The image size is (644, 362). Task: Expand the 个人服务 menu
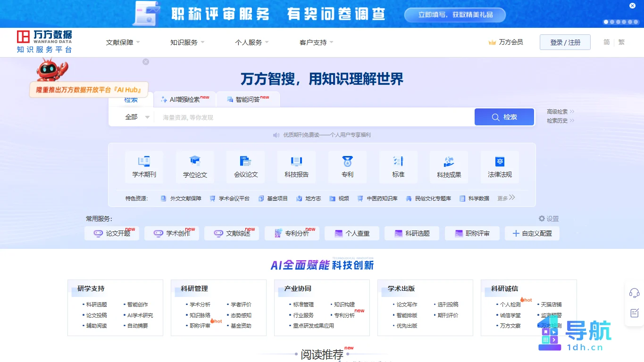tap(252, 42)
